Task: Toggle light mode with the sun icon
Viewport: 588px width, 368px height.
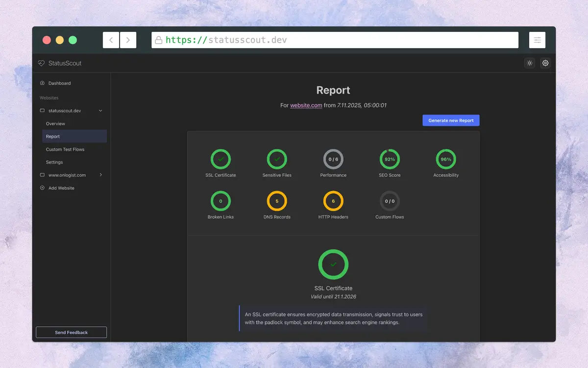Action: coord(529,63)
